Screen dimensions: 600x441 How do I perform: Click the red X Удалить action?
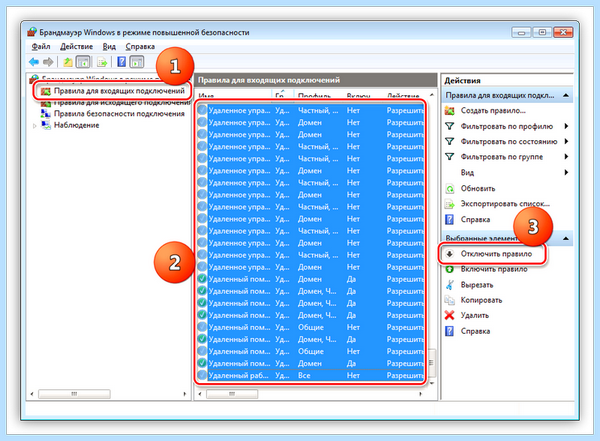474,315
